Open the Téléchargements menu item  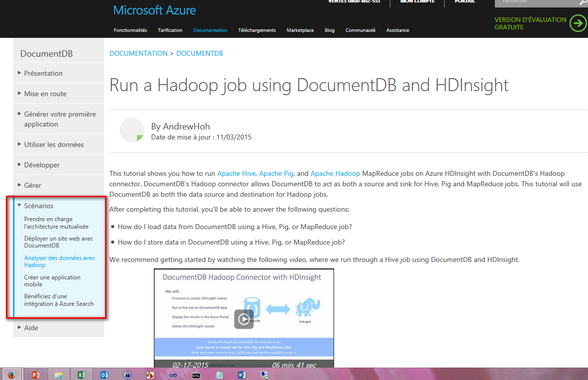(x=257, y=30)
